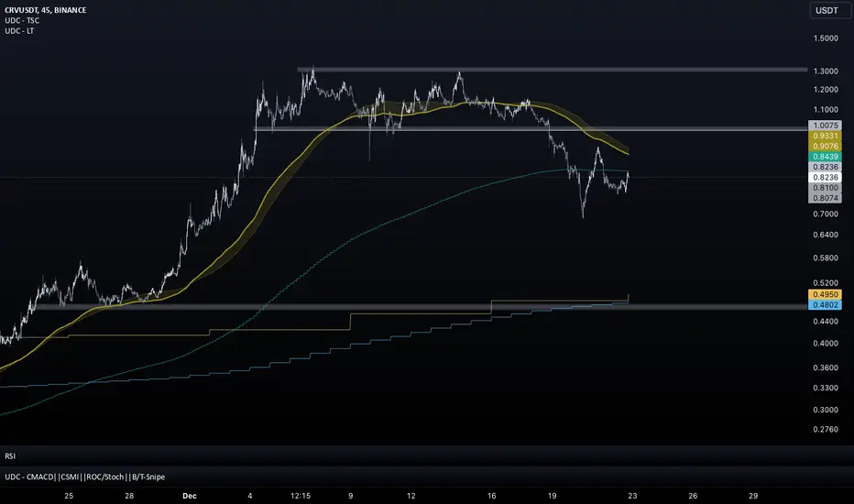Select the horizontal support line near 1.0075

point(531,128)
